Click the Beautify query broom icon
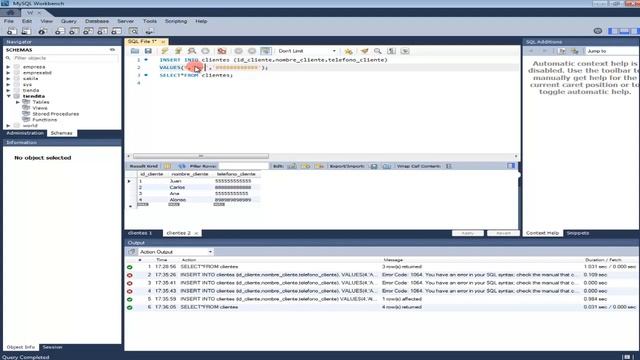Viewport: 640px width, 360px height. (364, 51)
